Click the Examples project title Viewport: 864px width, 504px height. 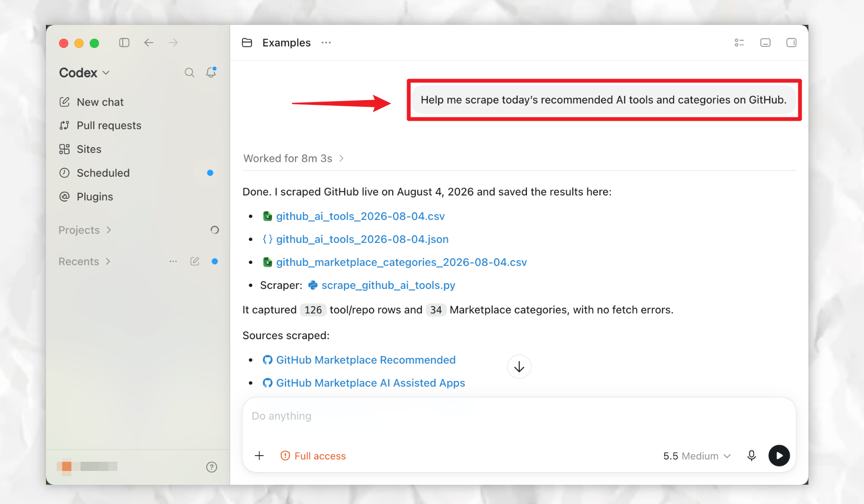click(x=286, y=43)
